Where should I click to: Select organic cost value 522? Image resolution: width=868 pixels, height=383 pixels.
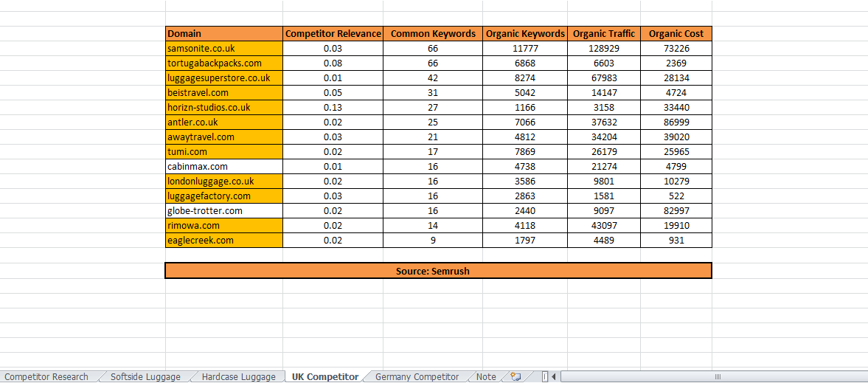coord(676,196)
